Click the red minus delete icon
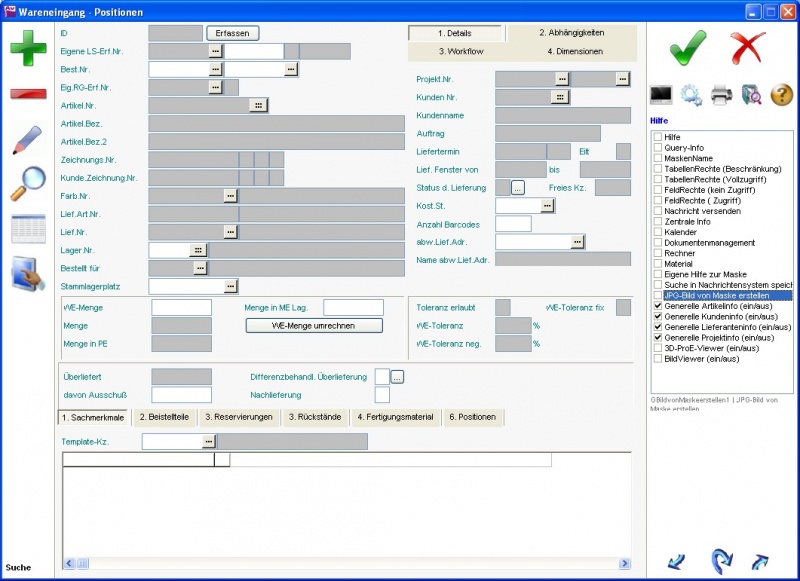The image size is (800, 581). pos(27,94)
